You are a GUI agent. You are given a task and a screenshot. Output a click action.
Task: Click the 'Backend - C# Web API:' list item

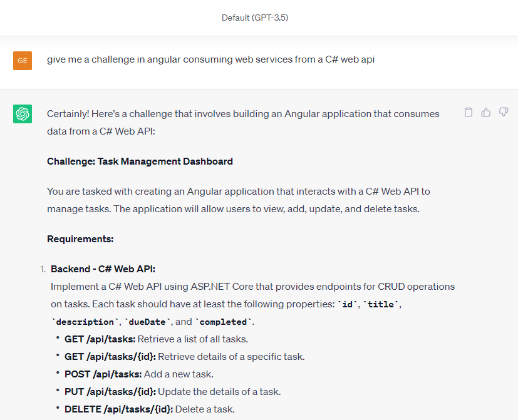[x=103, y=269]
